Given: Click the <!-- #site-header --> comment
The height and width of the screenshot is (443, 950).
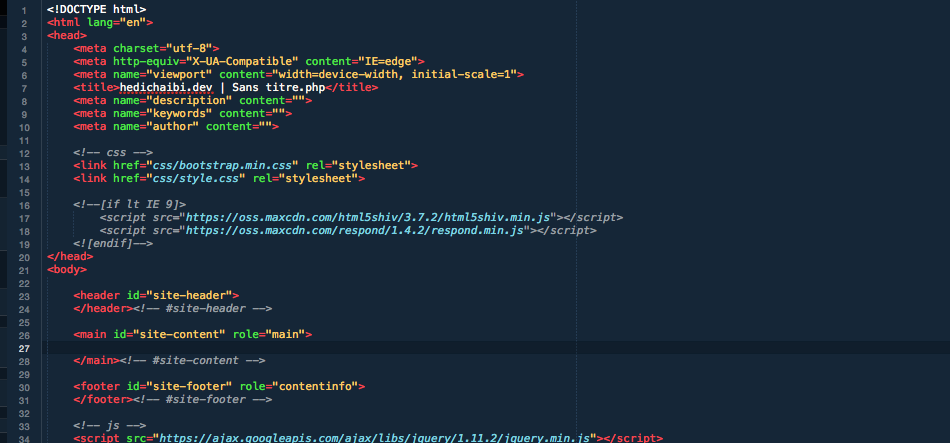Looking at the screenshot, I should (202, 308).
